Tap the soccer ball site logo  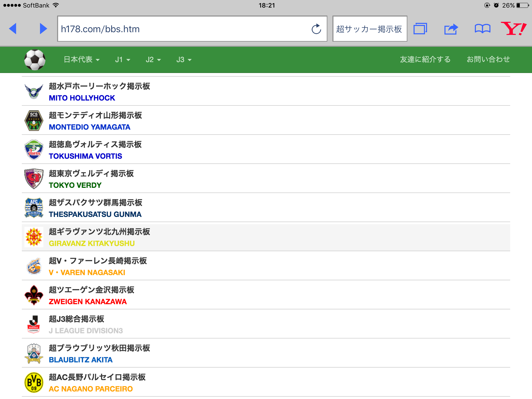35,60
